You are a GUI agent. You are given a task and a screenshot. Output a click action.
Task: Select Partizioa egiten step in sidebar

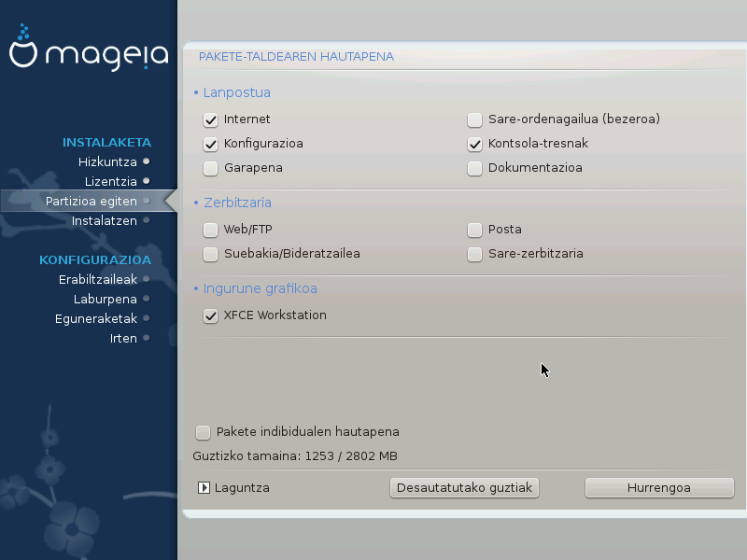point(92,201)
